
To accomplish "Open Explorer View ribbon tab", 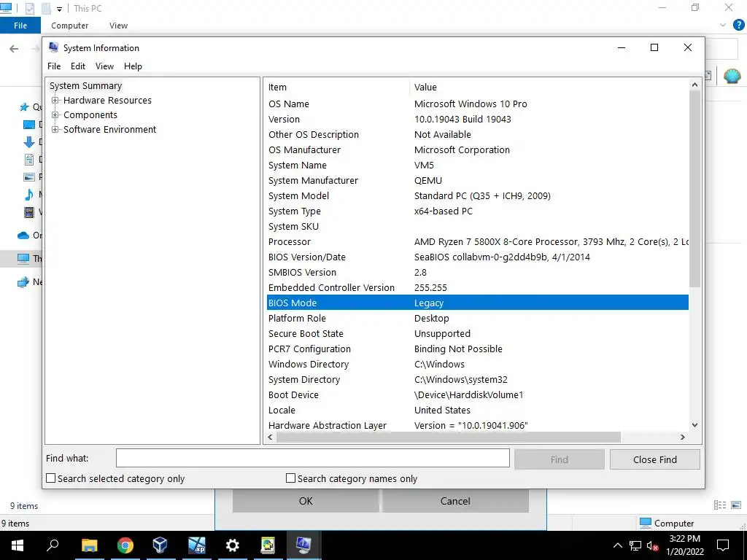I will (118, 26).
